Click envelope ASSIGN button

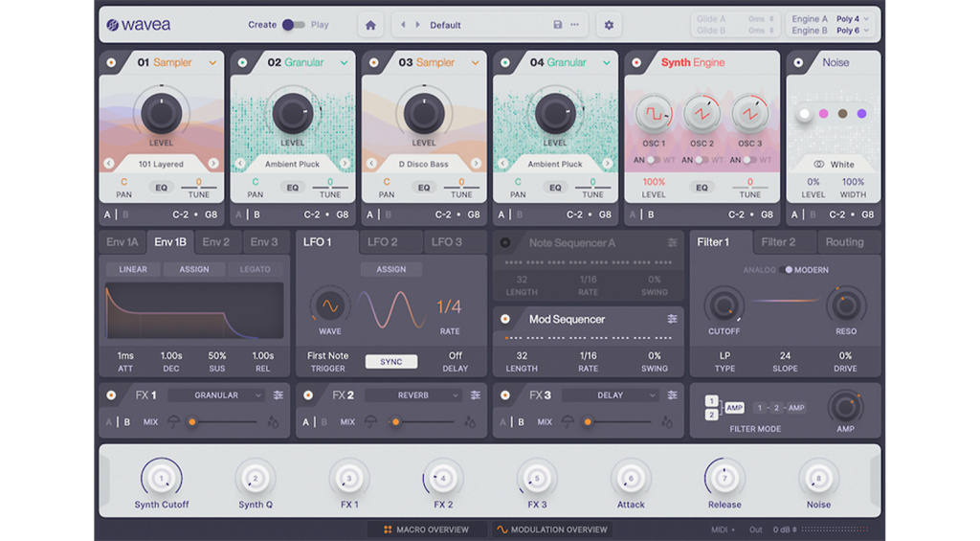coord(194,270)
